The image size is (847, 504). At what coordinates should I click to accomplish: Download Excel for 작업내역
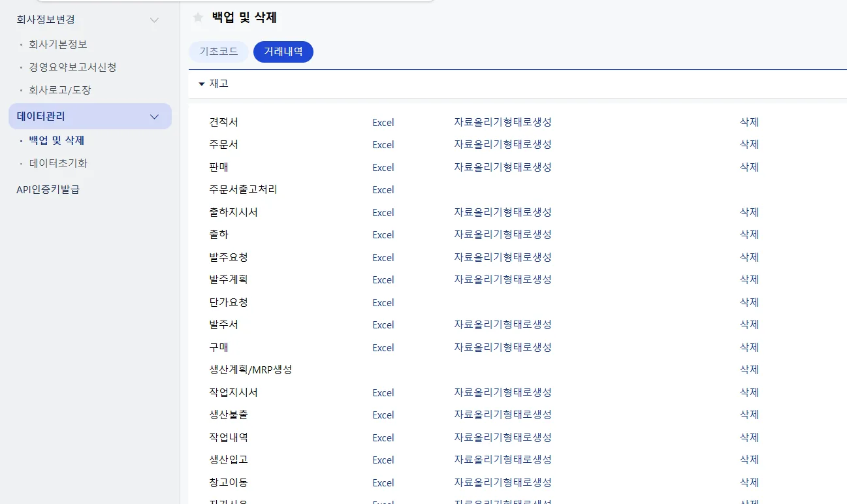(x=383, y=437)
